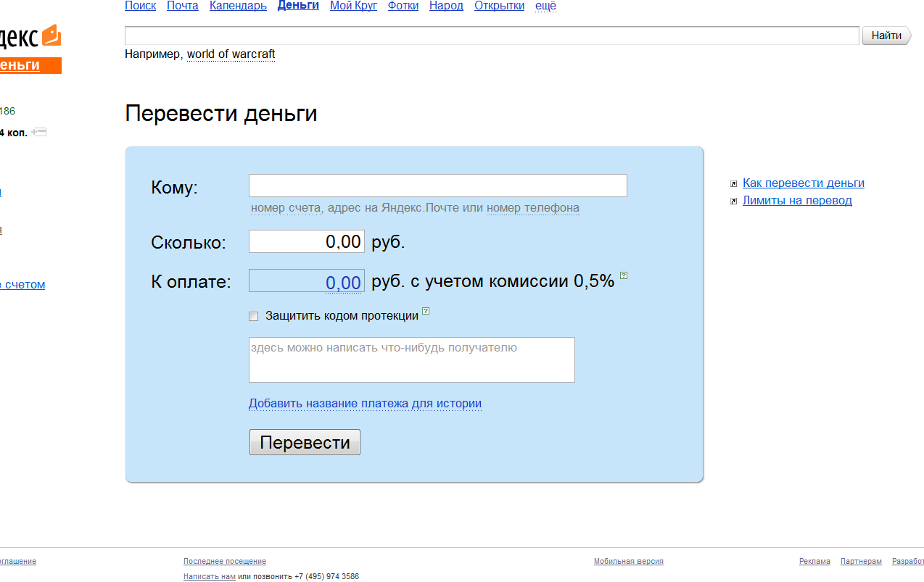This screenshot has width=924, height=582.
Task: Focus the 'К оплате' total field
Action: tap(307, 281)
